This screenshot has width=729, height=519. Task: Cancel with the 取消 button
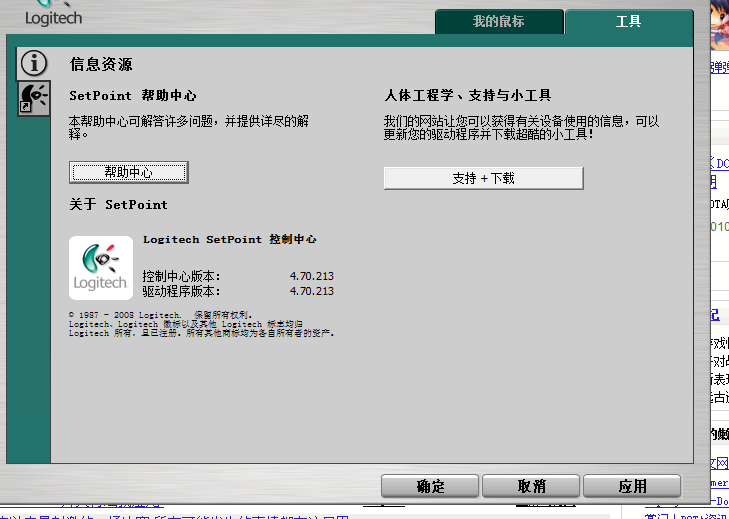coord(531,486)
